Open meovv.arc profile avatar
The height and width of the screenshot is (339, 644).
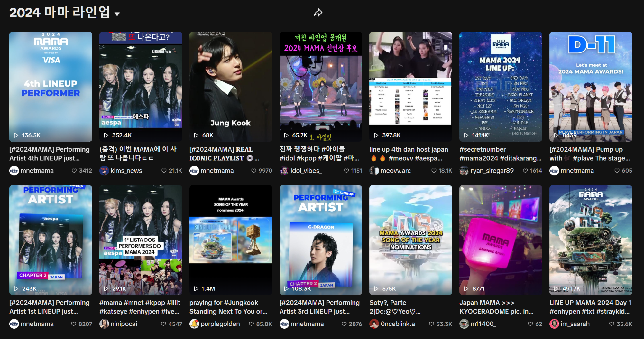pyautogui.click(x=374, y=171)
